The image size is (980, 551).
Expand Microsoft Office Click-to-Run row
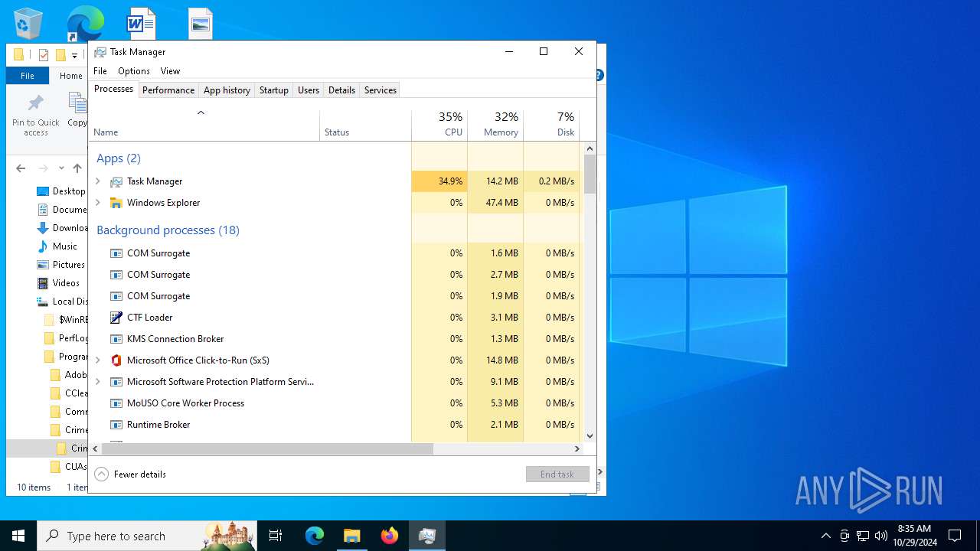click(x=98, y=360)
